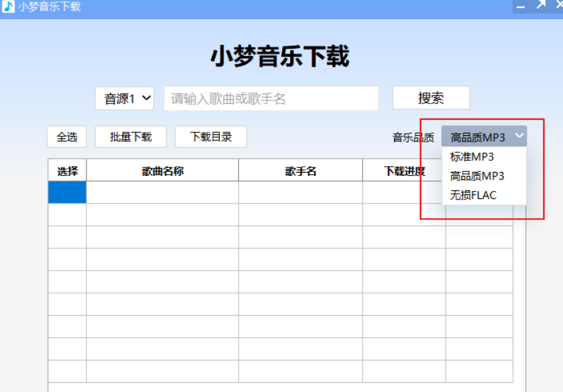
Task: Open the 下载目录 download directory
Action: 211,136
